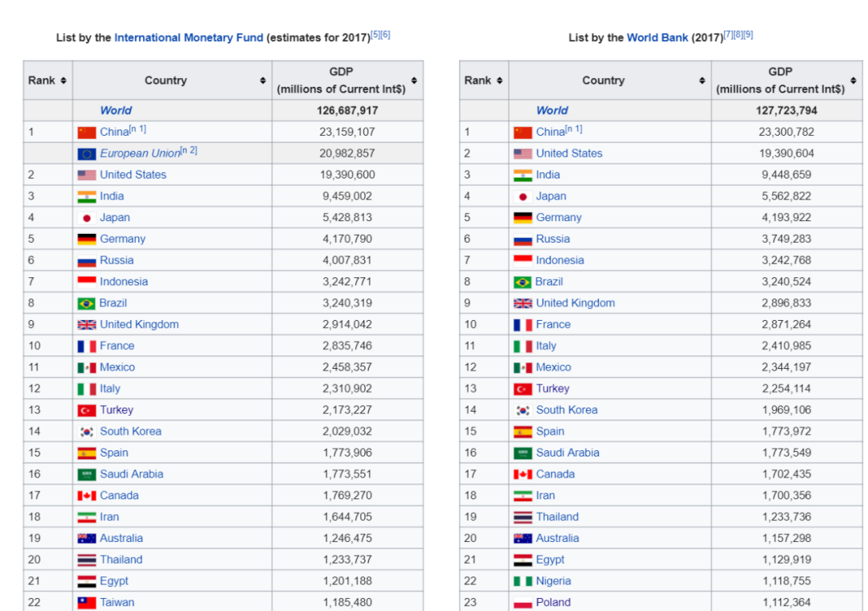Open Indonesia link in IMF table

click(x=124, y=282)
